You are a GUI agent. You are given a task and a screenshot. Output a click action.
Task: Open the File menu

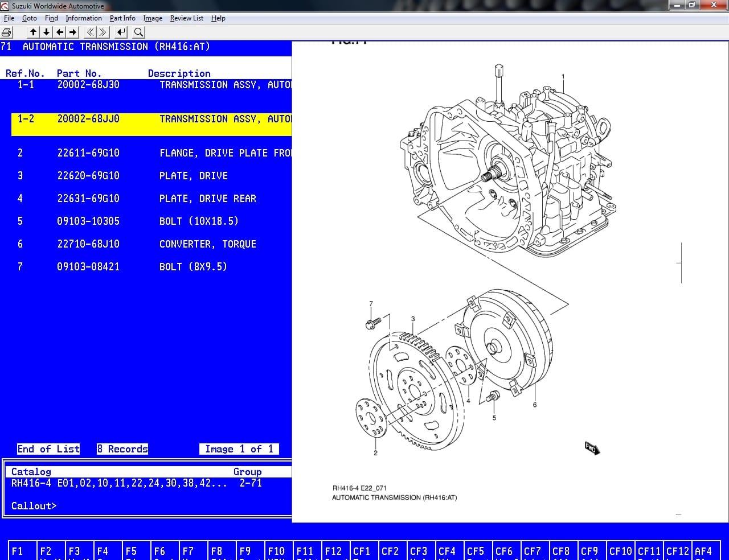(x=9, y=18)
